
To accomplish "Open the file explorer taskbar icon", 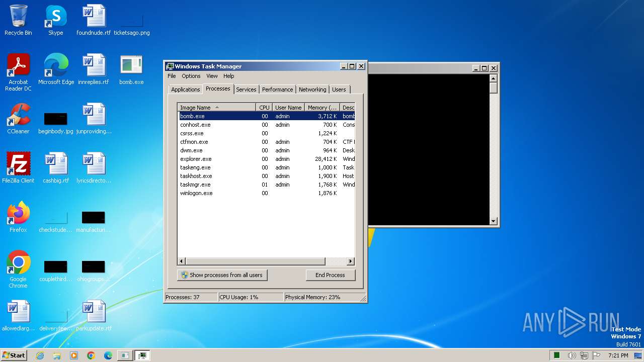I will click(x=57, y=355).
